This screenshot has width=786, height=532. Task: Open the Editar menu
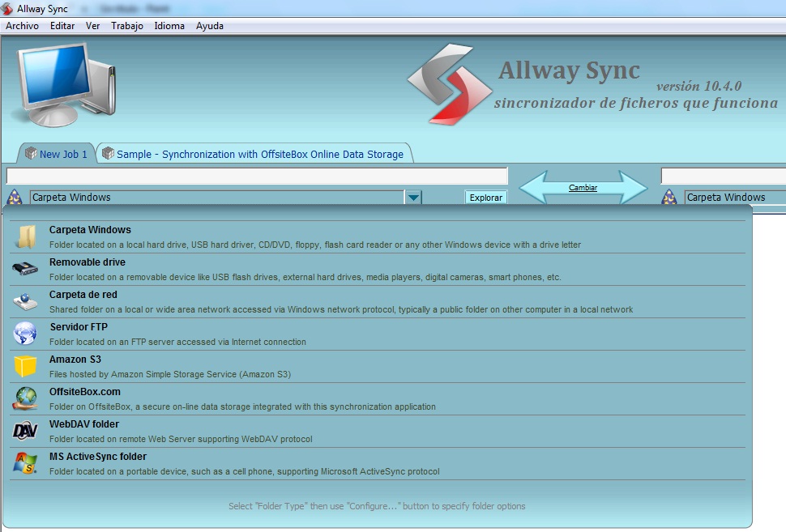coord(62,26)
